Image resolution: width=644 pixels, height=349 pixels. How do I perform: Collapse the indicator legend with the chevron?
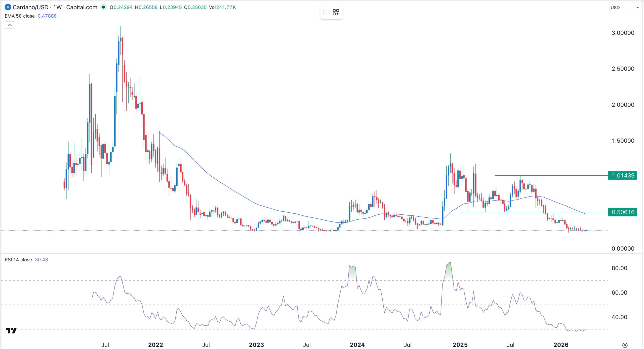10,25
